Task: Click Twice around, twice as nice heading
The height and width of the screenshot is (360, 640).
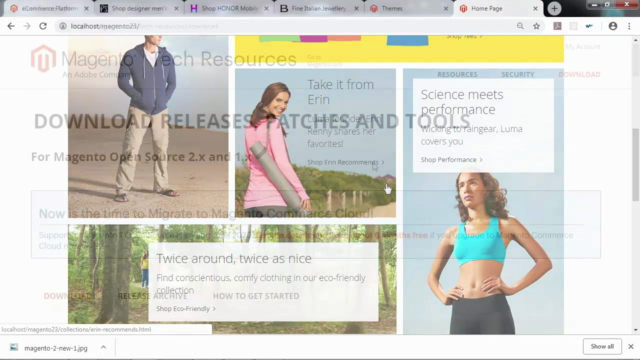Action: pos(234,258)
